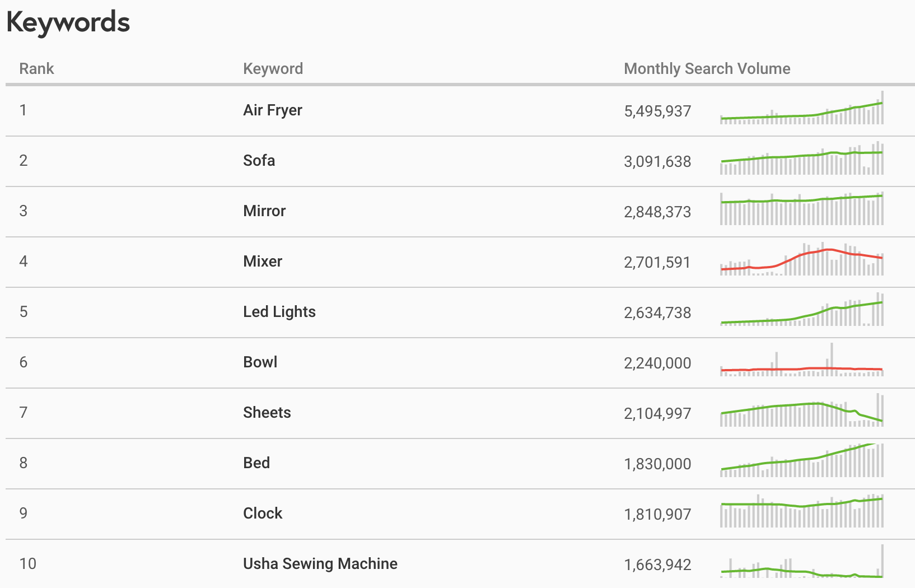This screenshot has width=915, height=588.
Task: Select the Bowl search volume 2,240,000
Action: tap(657, 363)
